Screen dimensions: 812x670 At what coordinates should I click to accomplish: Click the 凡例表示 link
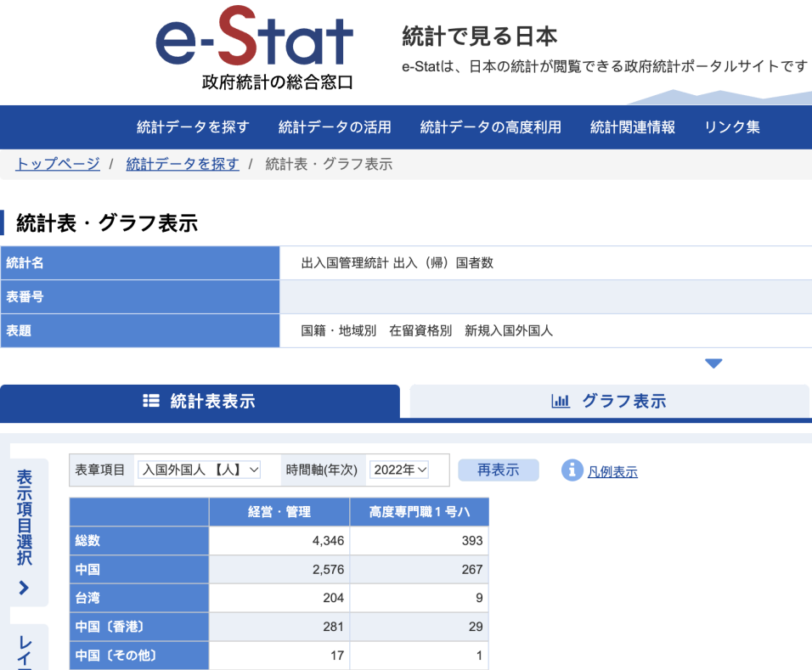tap(612, 470)
